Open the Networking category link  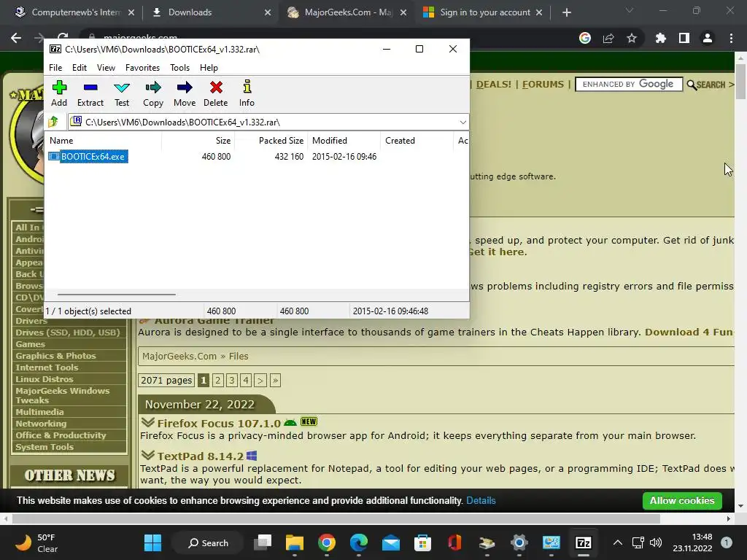pyautogui.click(x=41, y=424)
